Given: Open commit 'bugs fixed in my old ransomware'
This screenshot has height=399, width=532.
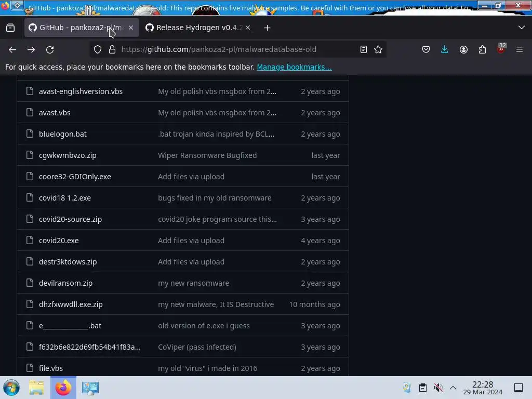Looking at the screenshot, I should click(x=215, y=198).
